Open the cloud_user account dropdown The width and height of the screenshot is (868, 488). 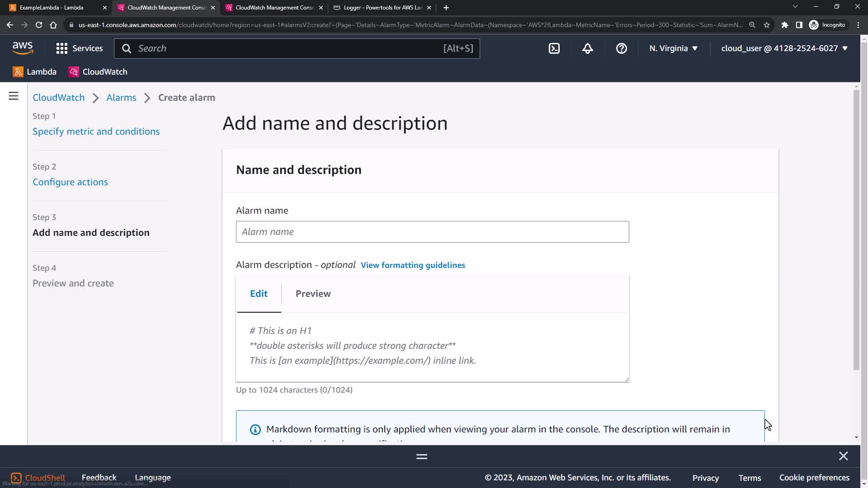pyautogui.click(x=784, y=48)
